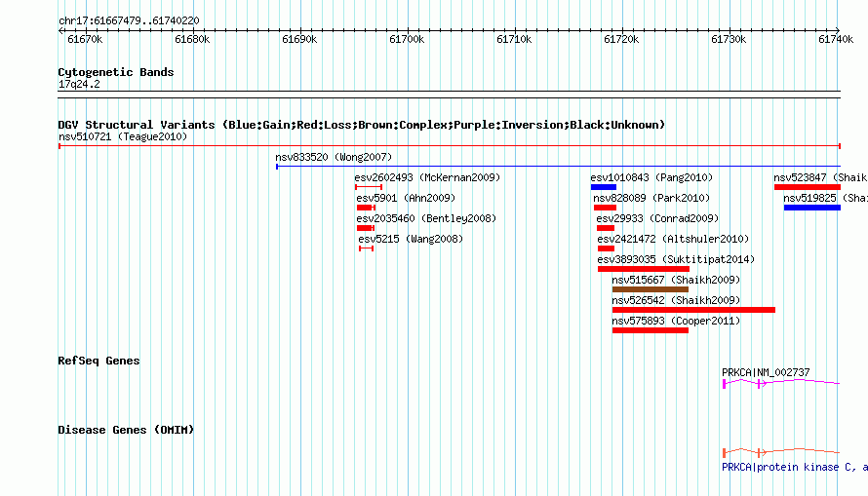
Task: Open PRKCA|NM_002737 RefSeq gene label
Action: [766, 372]
